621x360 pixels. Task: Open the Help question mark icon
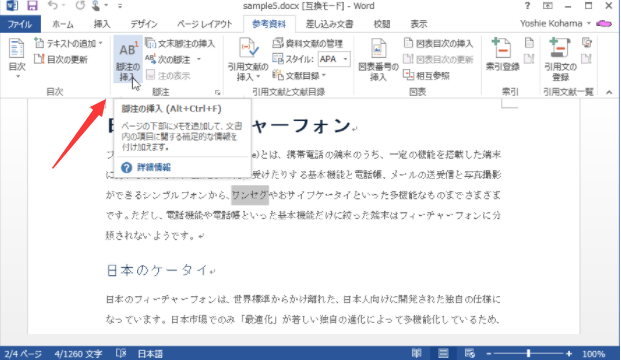point(527,6)
